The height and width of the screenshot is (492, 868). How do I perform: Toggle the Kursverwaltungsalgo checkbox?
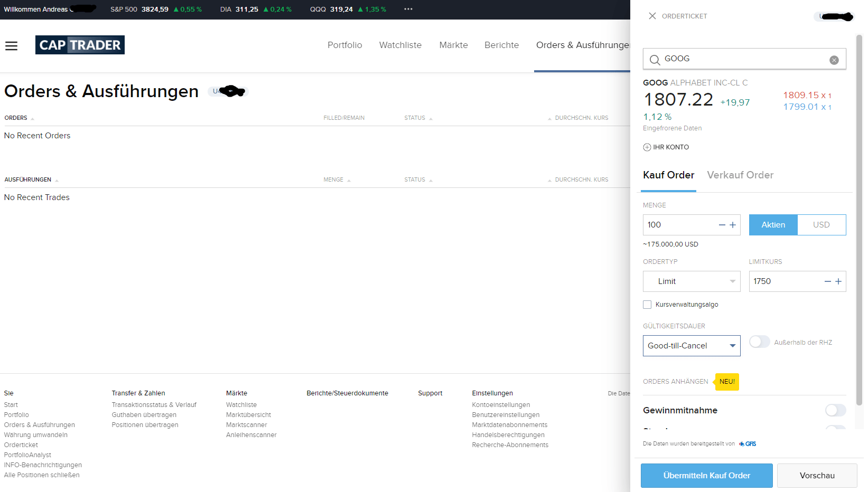647,305
